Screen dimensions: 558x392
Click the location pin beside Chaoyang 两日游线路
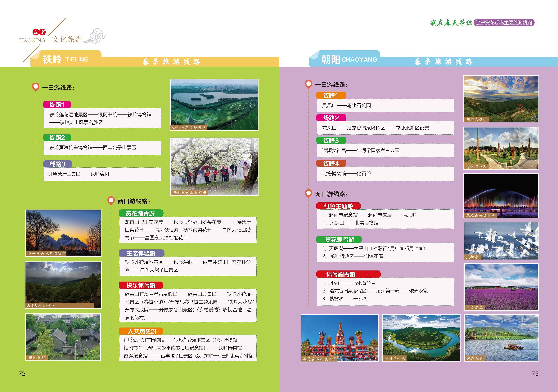coord(308,194)
